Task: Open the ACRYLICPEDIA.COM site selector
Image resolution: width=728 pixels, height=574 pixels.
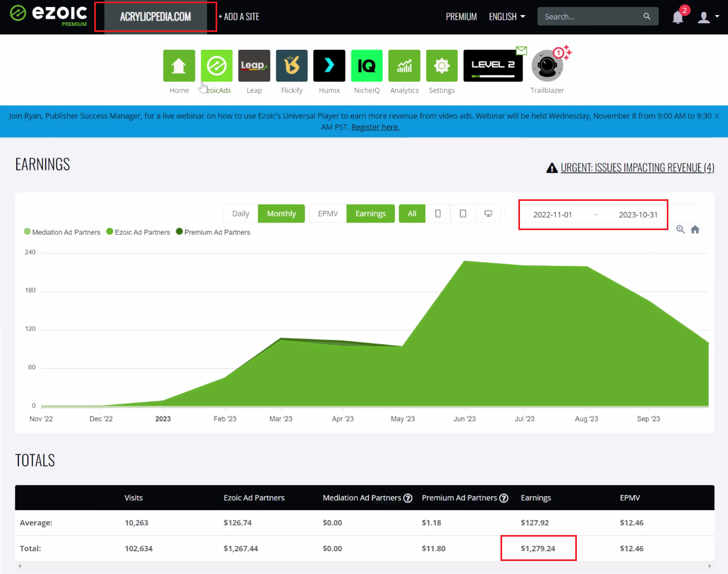Action: pos(155,17)
